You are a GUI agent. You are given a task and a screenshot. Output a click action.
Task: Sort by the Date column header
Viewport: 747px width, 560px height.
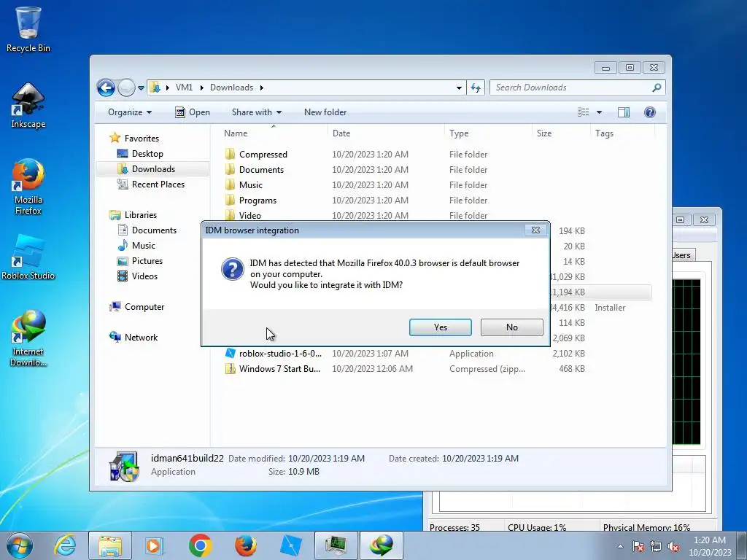(386, 133)
